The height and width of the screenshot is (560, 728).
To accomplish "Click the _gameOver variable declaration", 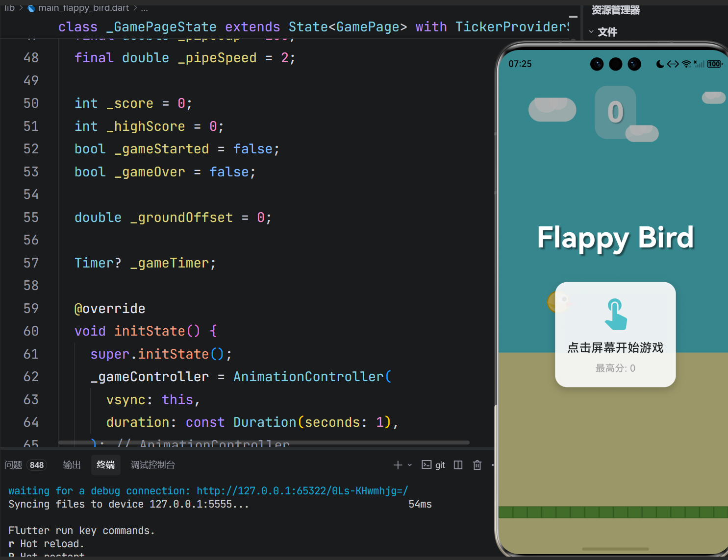I will coord(150,172).
